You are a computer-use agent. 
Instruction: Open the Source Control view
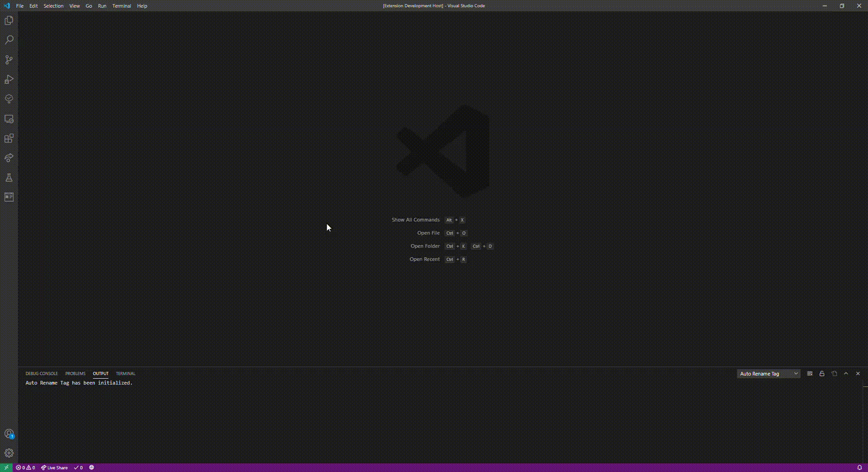pos(9,60)
